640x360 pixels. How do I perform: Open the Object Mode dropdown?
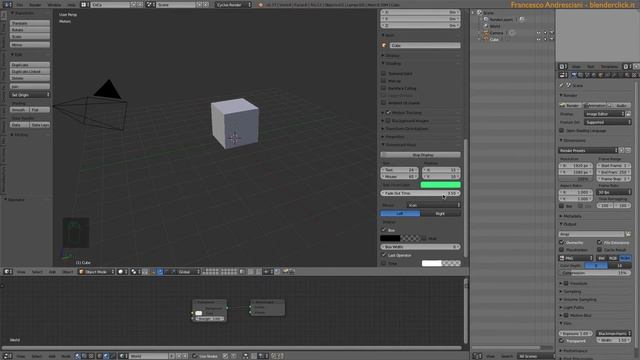[97, 272]
